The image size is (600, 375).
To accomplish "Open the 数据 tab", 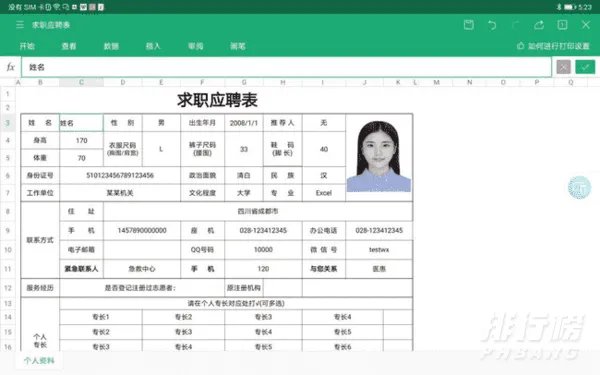I will tap(111, 46).
